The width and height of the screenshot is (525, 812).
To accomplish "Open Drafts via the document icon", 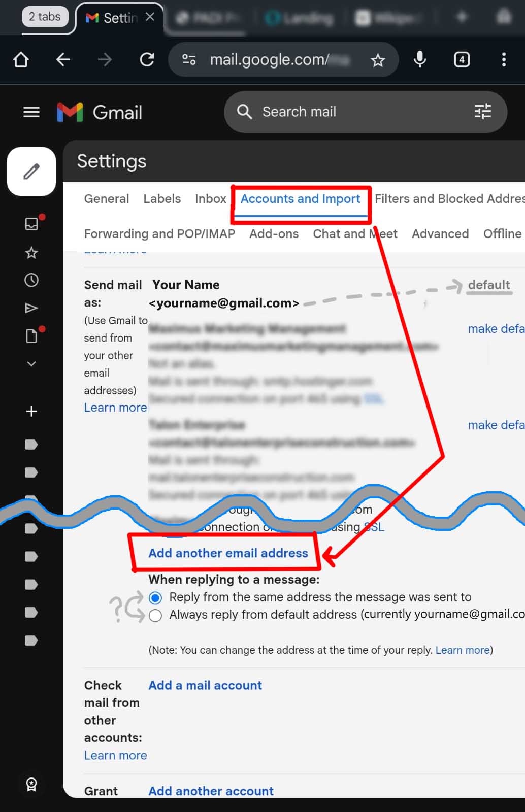I will [x=31, y=336].
